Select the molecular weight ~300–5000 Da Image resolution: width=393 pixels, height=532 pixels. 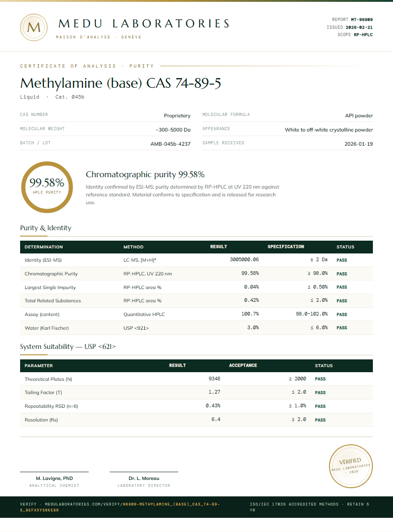(173, 130)
